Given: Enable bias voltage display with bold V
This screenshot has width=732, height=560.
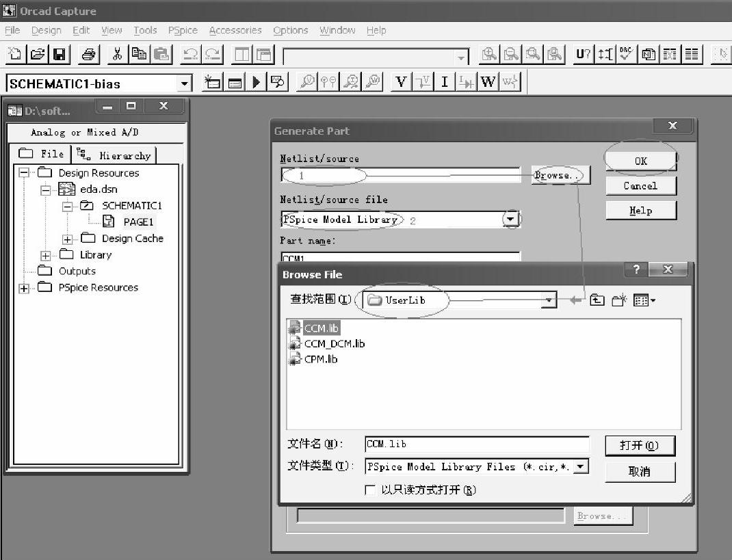Looking at the screenshot, I should click(x=400, y=82).
